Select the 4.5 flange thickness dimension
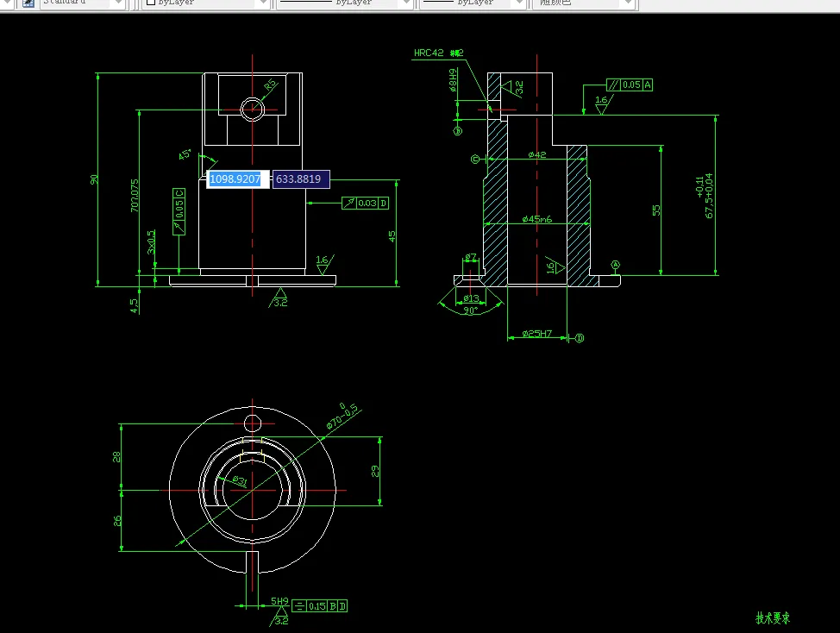840x633 pixels. point(135,306)
